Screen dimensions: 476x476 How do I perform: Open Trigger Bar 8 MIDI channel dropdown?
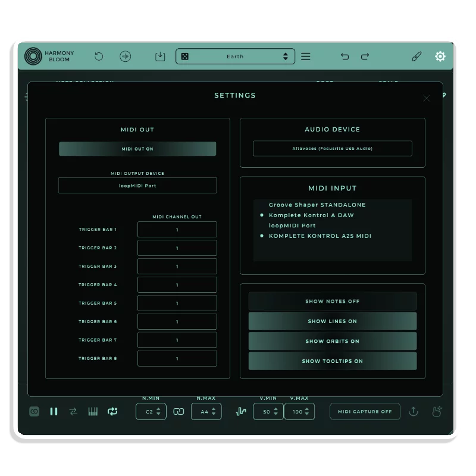coord(177,359)
